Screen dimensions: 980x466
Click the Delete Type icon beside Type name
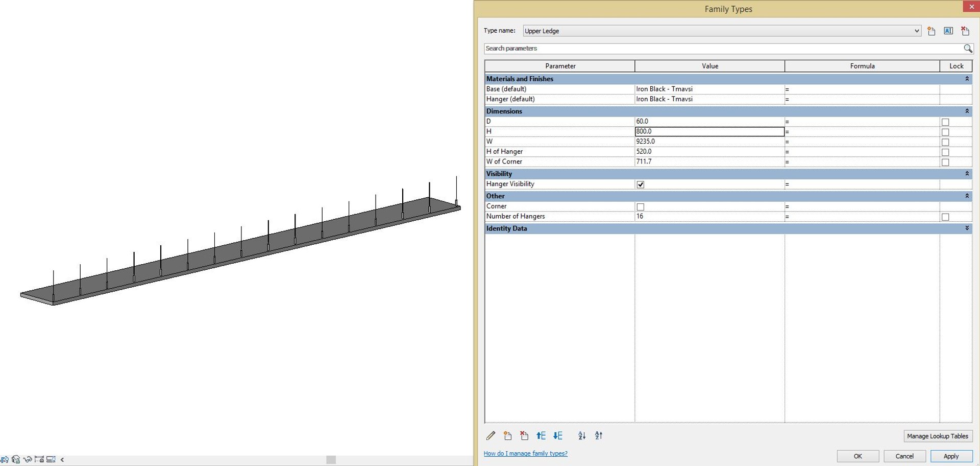(x=965, y=31)
